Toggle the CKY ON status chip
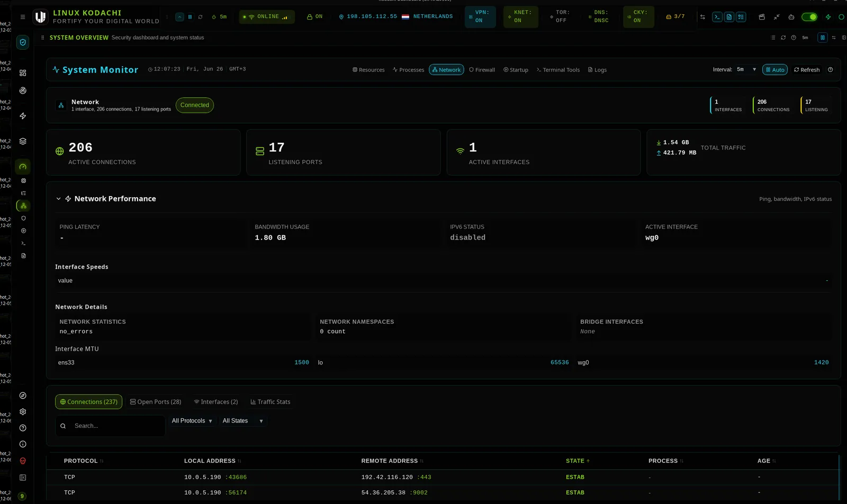 639,17
